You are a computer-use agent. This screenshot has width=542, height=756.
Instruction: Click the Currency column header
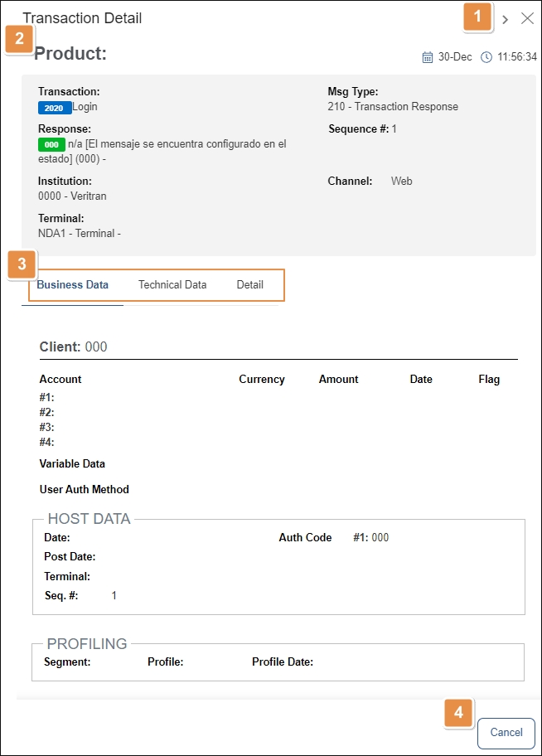point(261,380)
